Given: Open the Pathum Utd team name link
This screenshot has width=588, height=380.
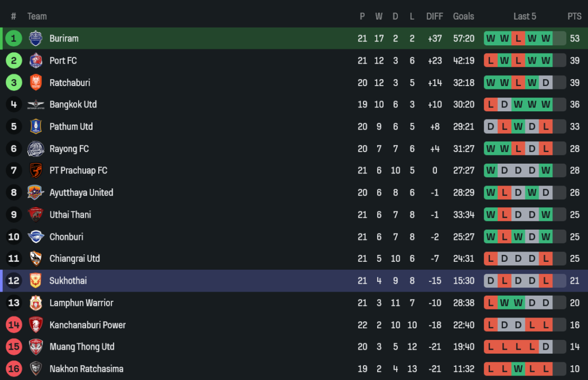Looking at the screenshot, I should 71,126.
